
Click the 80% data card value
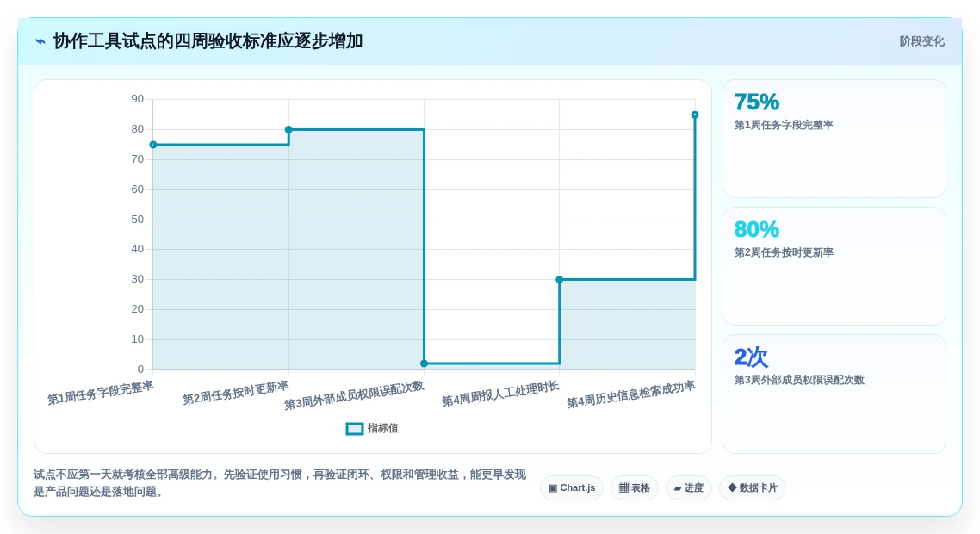[756, 229]
